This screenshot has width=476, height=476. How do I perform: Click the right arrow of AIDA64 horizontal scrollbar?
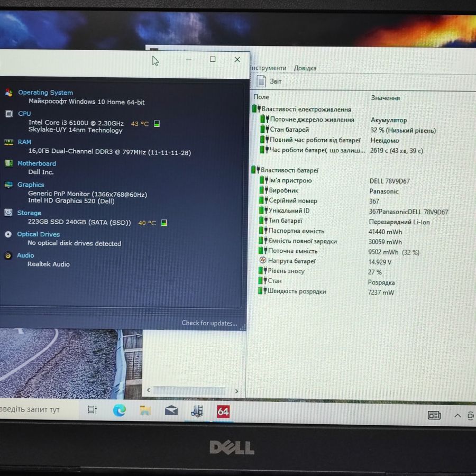click(x=236, y=391)
